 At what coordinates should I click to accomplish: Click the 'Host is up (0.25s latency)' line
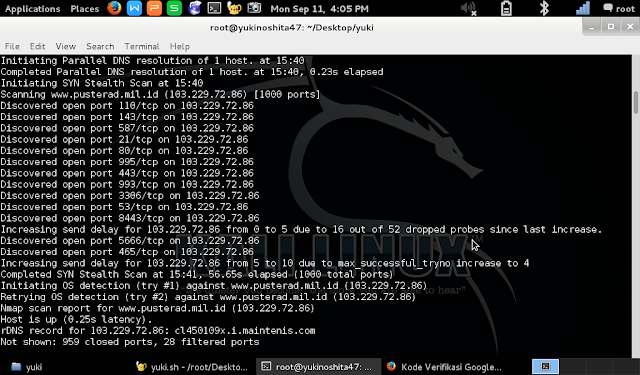click(76, 320)
